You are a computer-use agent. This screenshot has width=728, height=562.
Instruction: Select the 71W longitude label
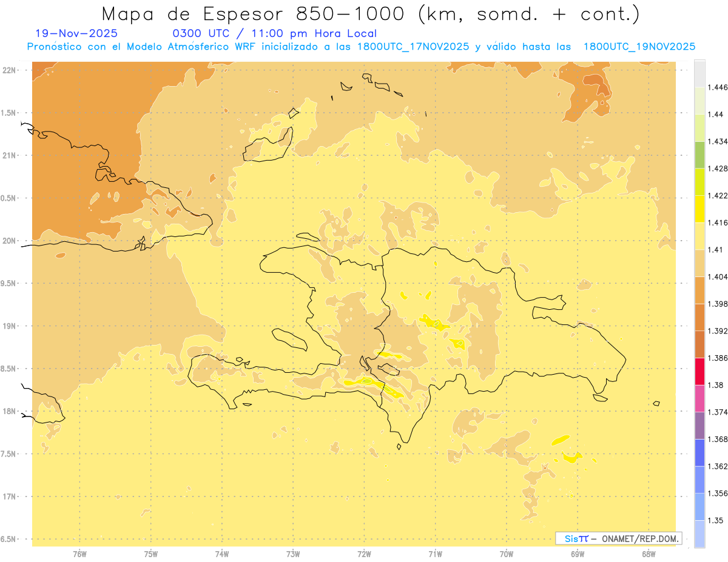point(435,554)
